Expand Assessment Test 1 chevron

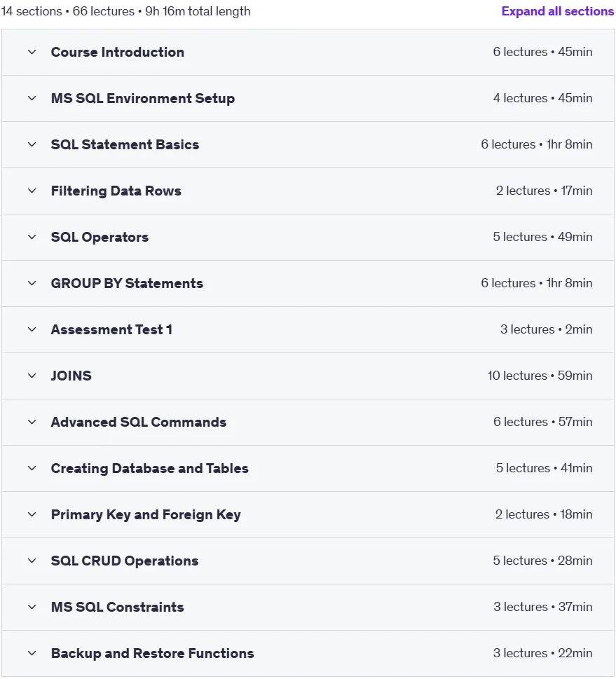coord(32,329)
